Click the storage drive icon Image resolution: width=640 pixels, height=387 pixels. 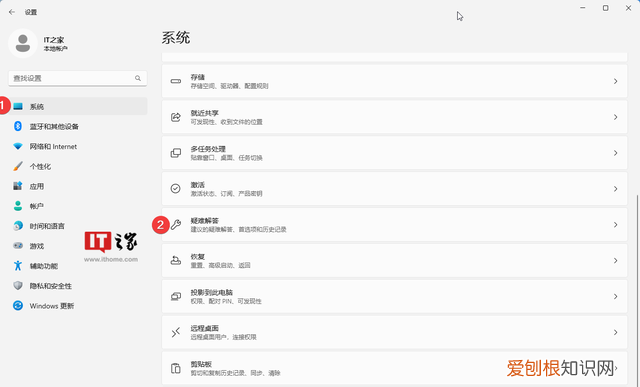point(176,81)
